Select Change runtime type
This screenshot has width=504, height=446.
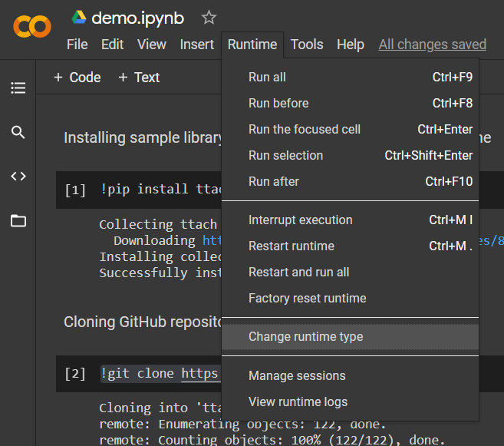(305, 336)
